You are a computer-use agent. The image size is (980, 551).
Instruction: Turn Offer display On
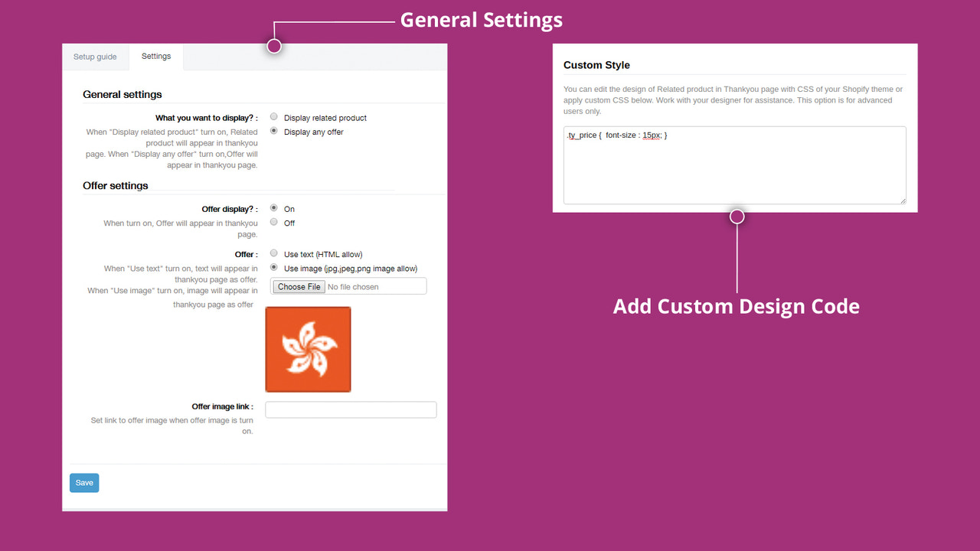point(273,207)
